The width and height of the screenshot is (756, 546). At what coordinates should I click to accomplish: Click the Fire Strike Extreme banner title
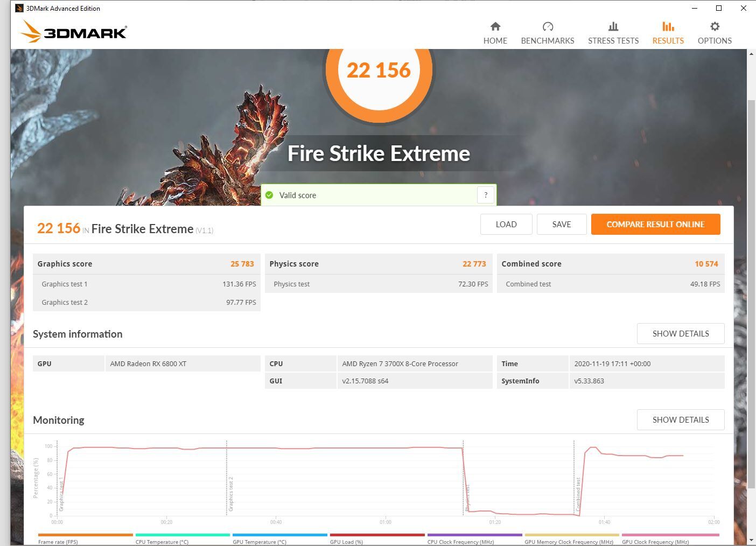(x=379, y=153)
